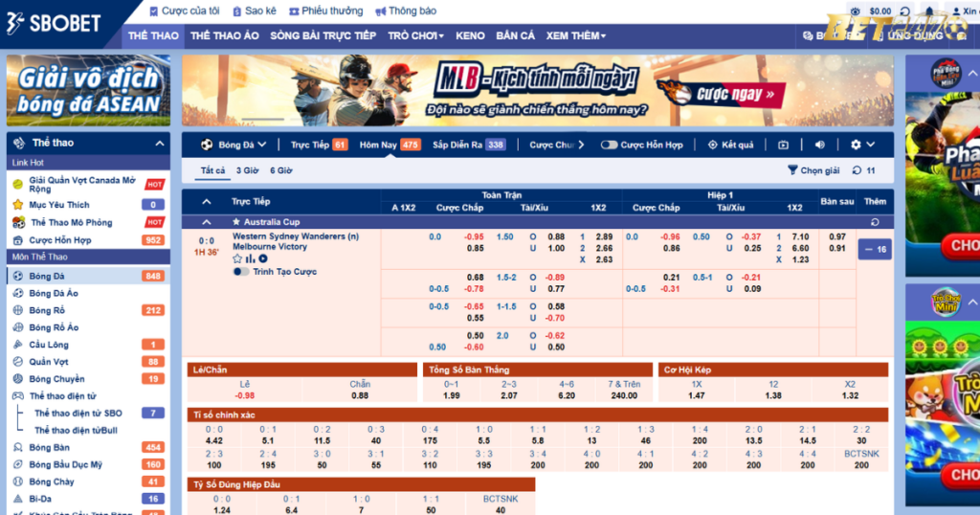Screen dimensions: 980x515
Task: Expand XEM THÊM dropdown menu
Action: click(575, 35)
